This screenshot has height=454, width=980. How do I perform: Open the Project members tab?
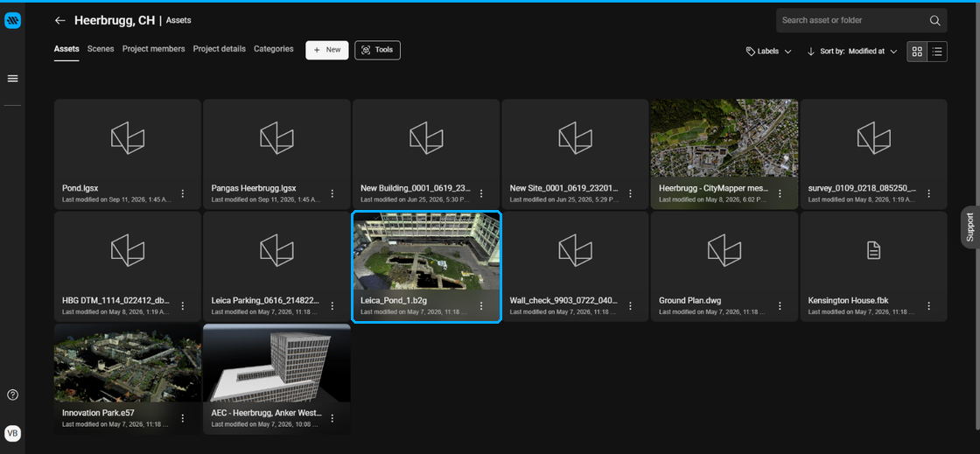154,49
